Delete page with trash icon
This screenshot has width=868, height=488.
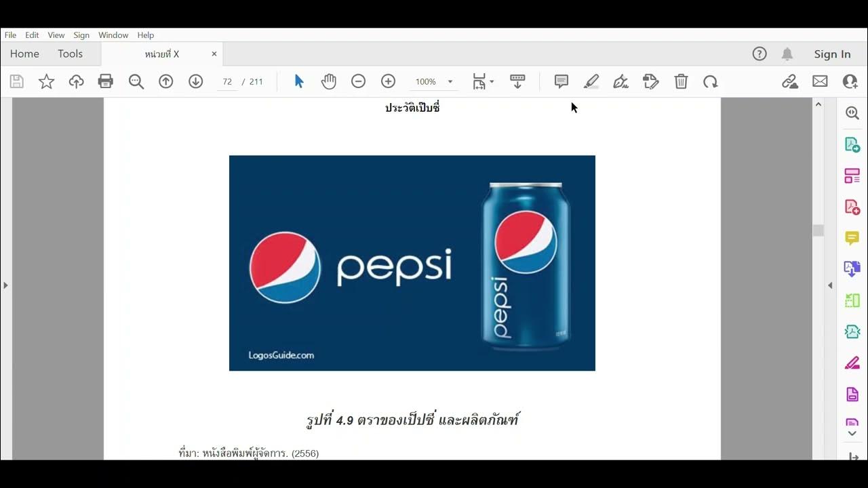[681, 82]
